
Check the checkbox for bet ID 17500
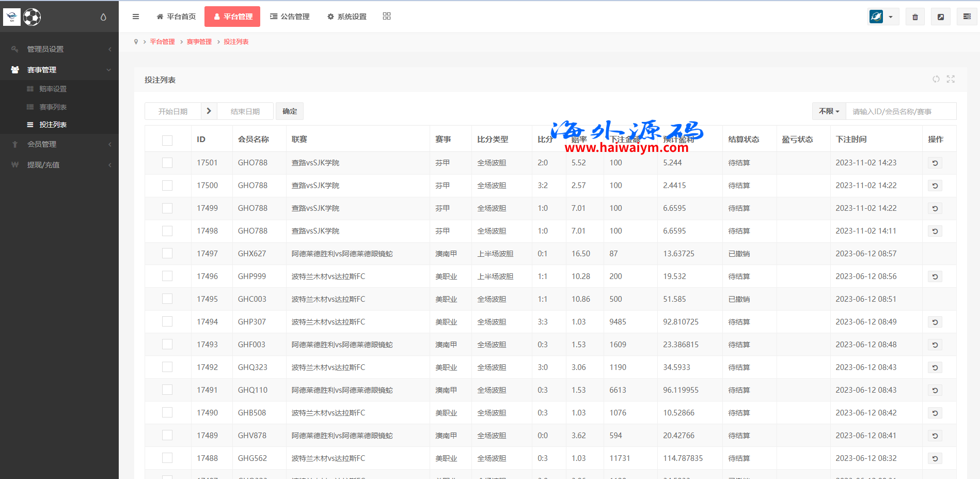167,186
